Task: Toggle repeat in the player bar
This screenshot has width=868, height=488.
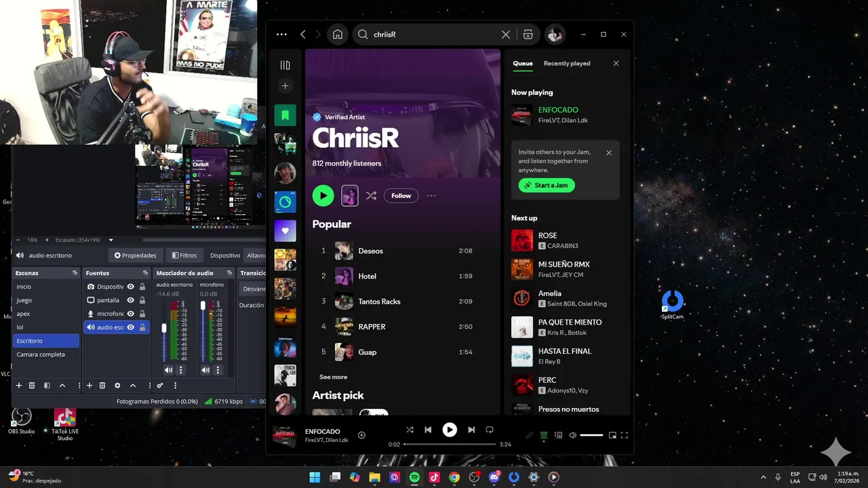Action: (490, 430)
